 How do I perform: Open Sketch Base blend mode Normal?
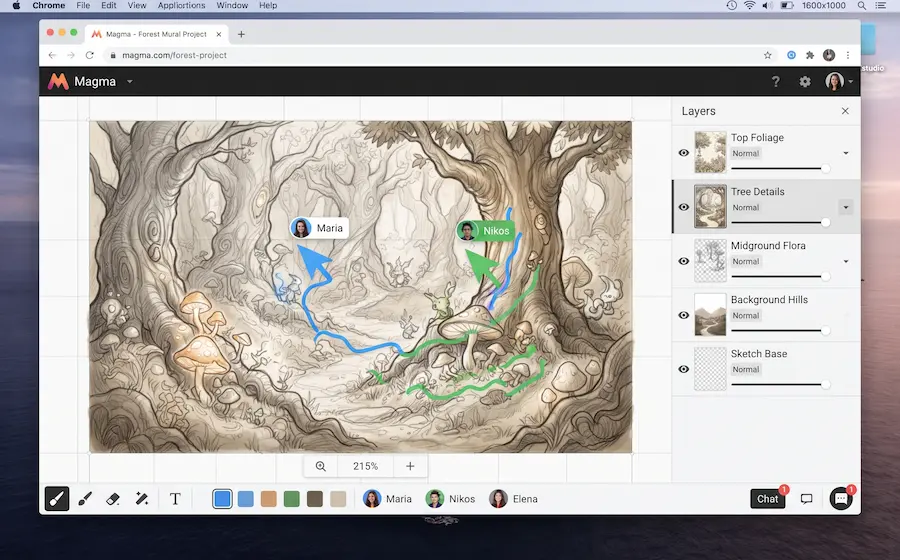coord(746,370)
